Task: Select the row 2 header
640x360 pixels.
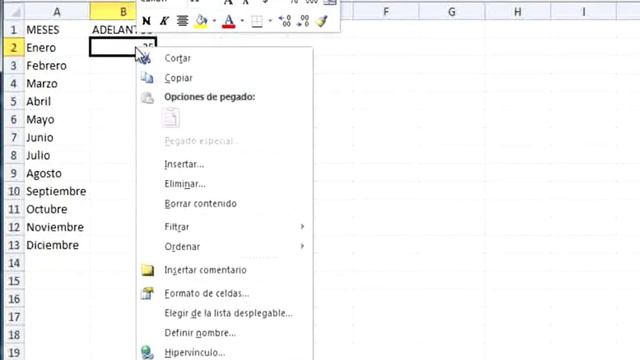Action: [14, 48]
